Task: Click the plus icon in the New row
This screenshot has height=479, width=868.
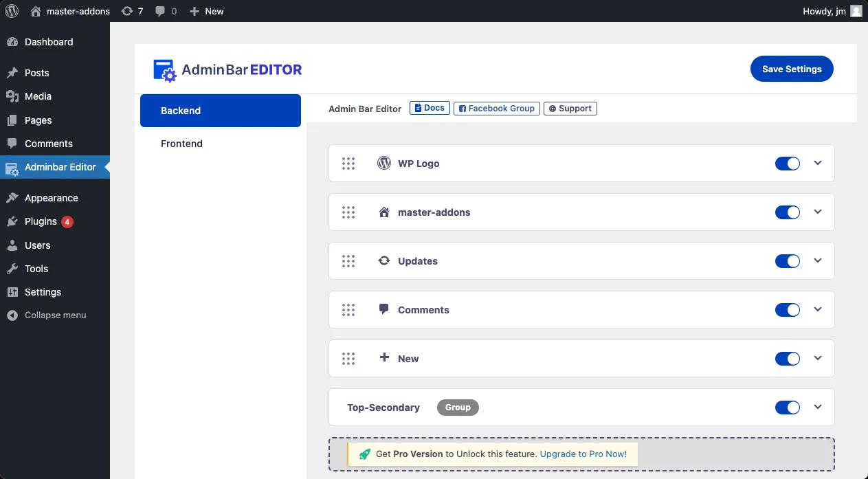Action: (x=383, y=358)
